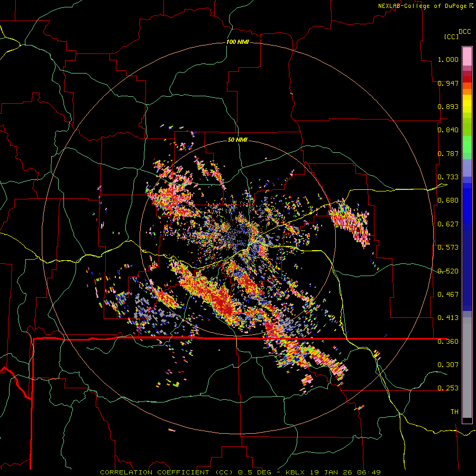Click the 06:49 timestamp in the caption

point(370,472)
